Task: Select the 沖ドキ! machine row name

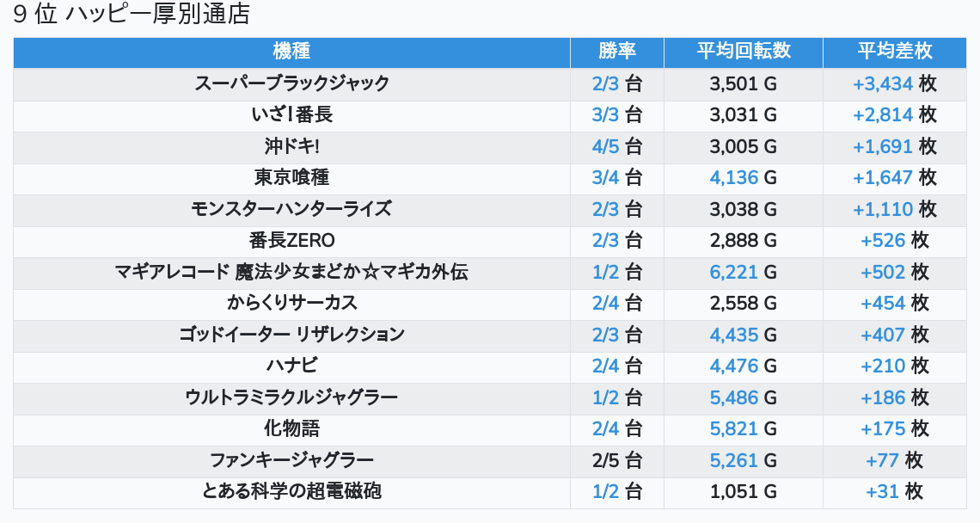Action: pos(291,146)
